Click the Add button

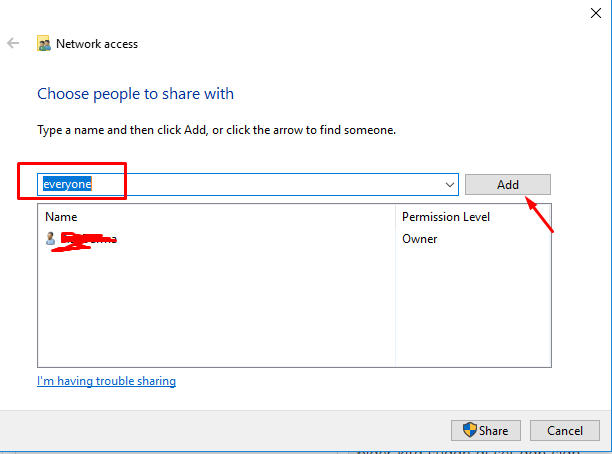click(x=507, y=184)
